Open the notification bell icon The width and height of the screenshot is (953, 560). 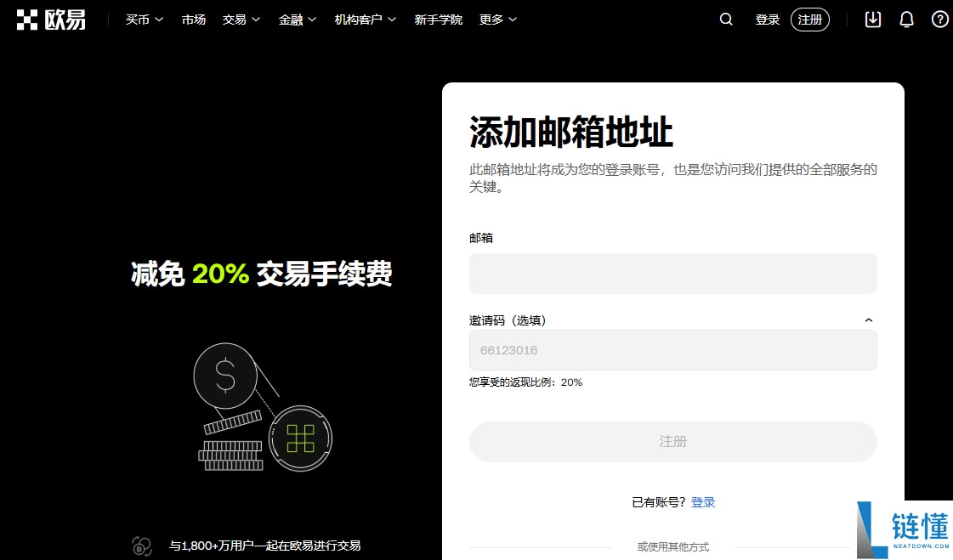[905, 19]
